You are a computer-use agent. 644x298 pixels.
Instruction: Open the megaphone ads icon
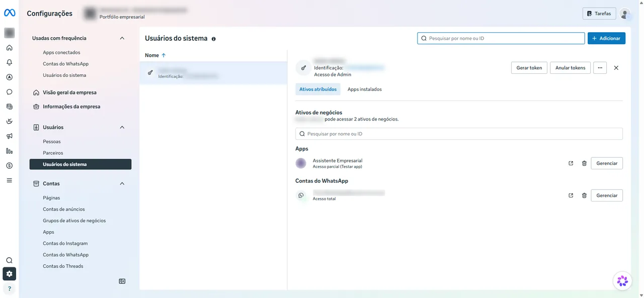click(x=9, y=136)
